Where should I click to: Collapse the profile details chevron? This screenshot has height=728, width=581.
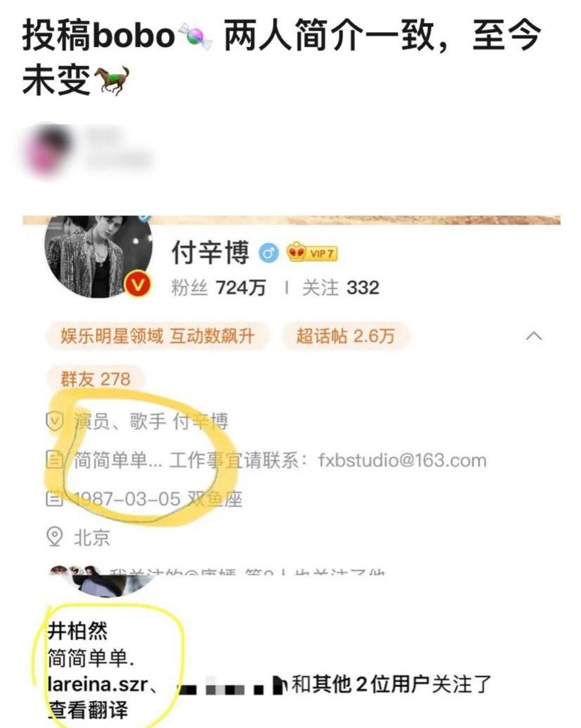(x=533, y=336)
